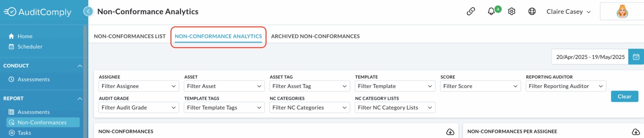
Task: Open the date range calendar icon
Action: point(636,57)
